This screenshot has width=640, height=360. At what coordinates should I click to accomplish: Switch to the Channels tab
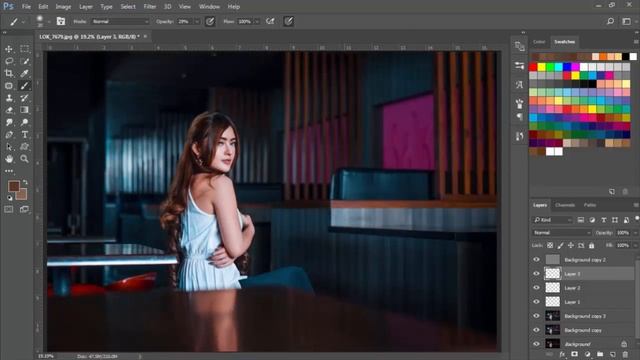(x=565, y=205)
